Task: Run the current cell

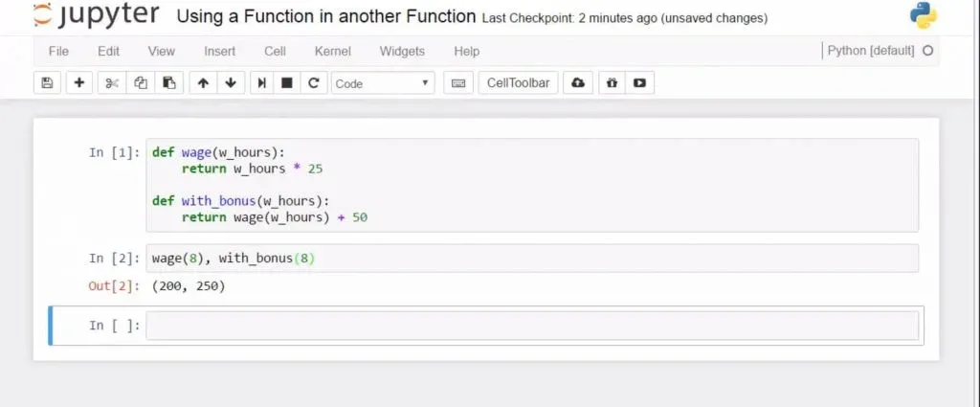Action: pos(261,83)
